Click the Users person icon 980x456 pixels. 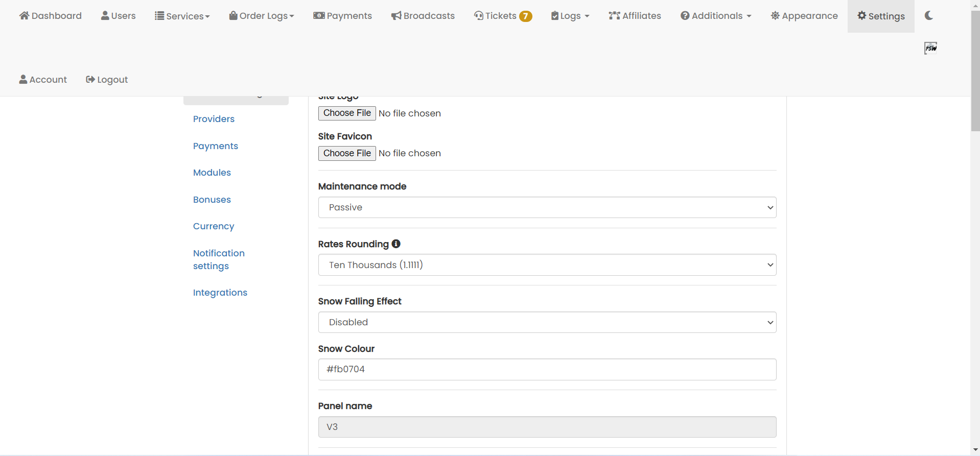(x=105, y=15)
